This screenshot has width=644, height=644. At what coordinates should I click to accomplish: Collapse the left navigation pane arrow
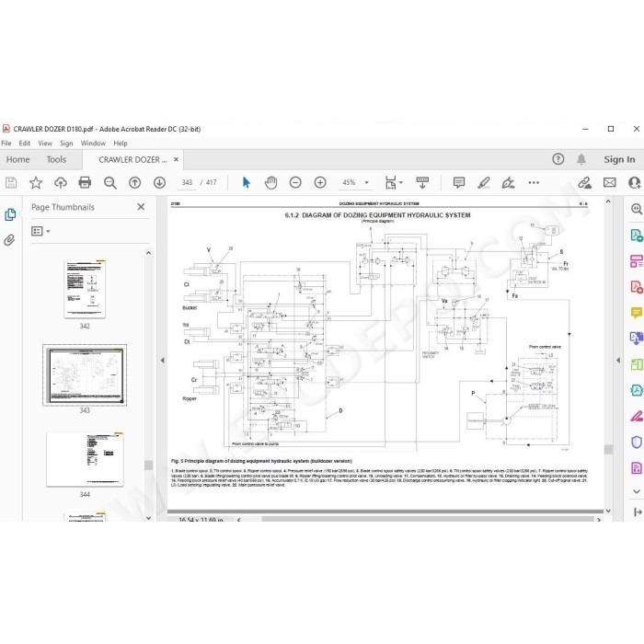[162, 361]
